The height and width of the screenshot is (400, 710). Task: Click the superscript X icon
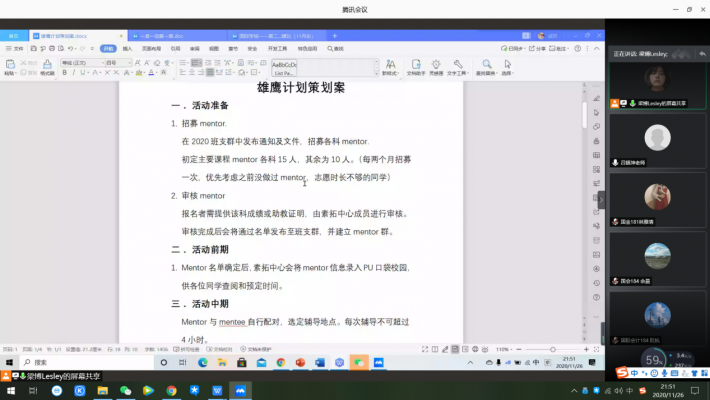point(107,72)
